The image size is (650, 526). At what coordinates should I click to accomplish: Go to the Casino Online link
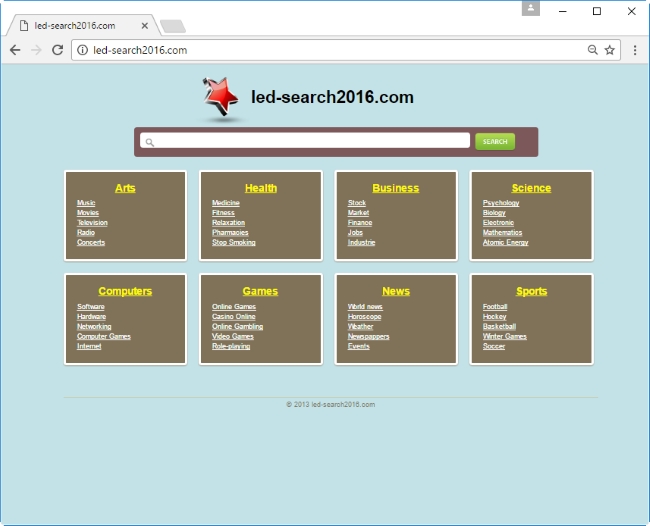(233, 317)
